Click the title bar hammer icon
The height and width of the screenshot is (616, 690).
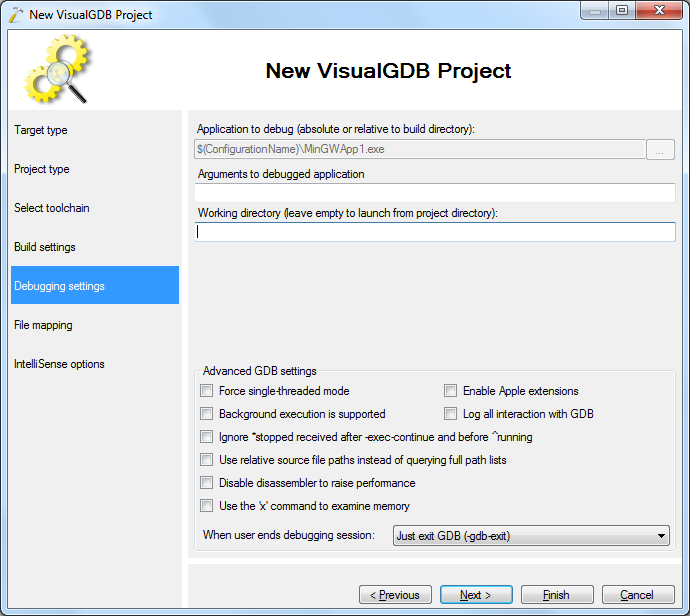pyautogui.click(x=15, y=15)
